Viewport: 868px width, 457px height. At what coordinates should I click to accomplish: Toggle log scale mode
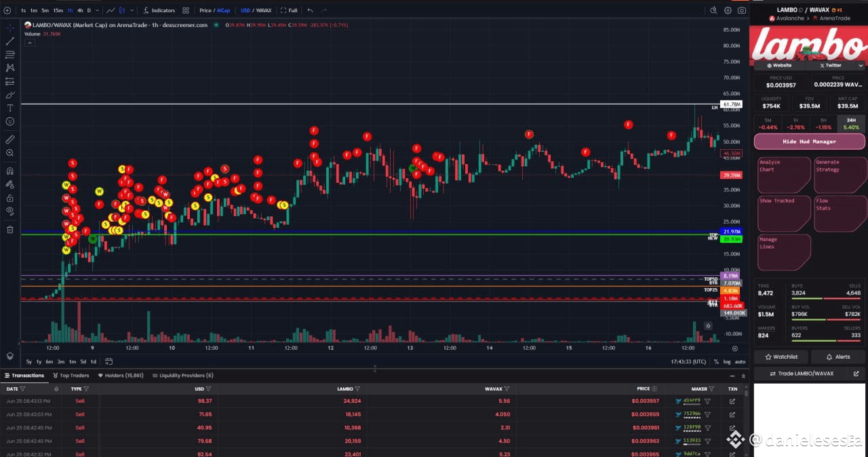pyautogui.click(x=727, y=361)
